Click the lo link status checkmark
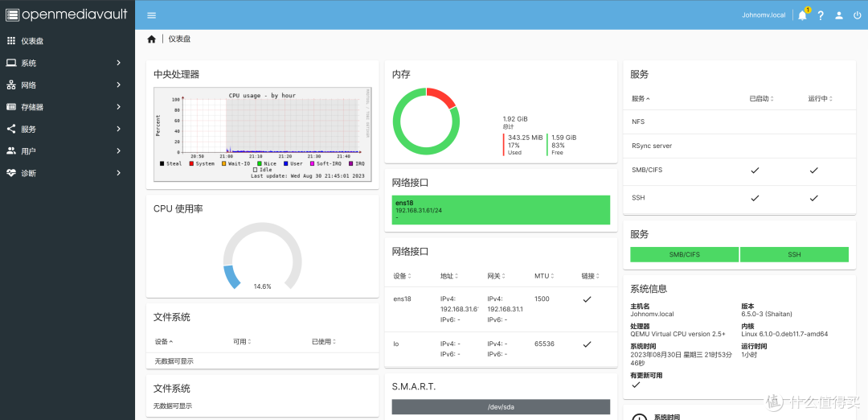 [587, 344]
